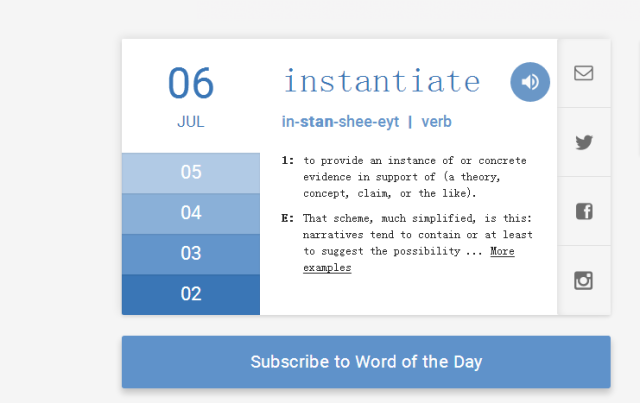Viewport: 640px width, 403px height.
Task: Go to the 02 date tab
Action: tap(191, 294)
